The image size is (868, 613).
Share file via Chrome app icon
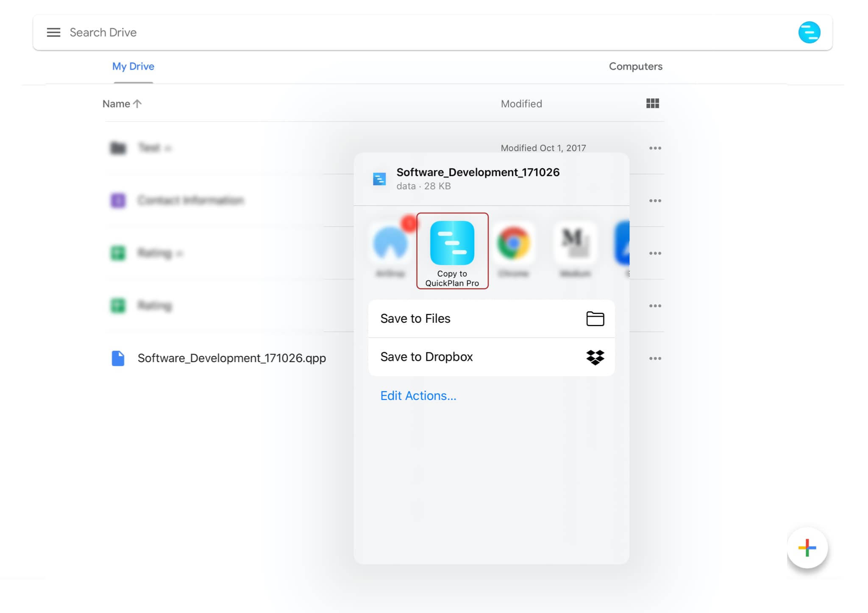coord(513,243)
